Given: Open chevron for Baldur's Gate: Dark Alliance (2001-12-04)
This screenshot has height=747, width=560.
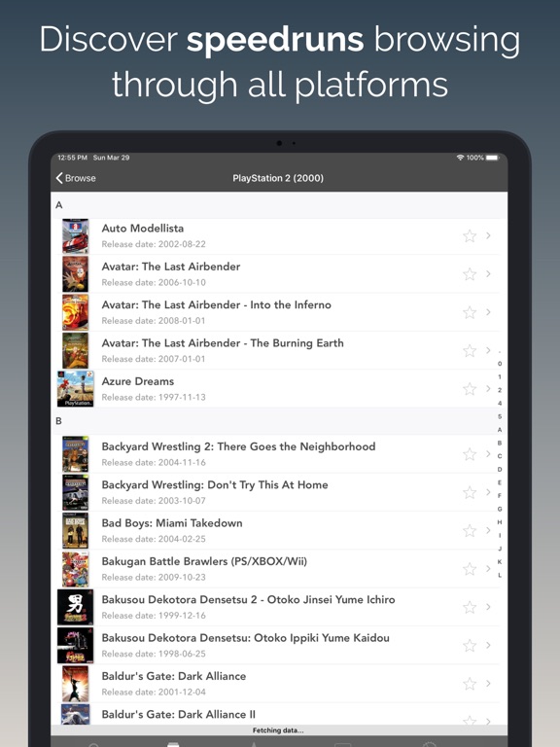Looking at the screenshot, I should click(488, 683).
